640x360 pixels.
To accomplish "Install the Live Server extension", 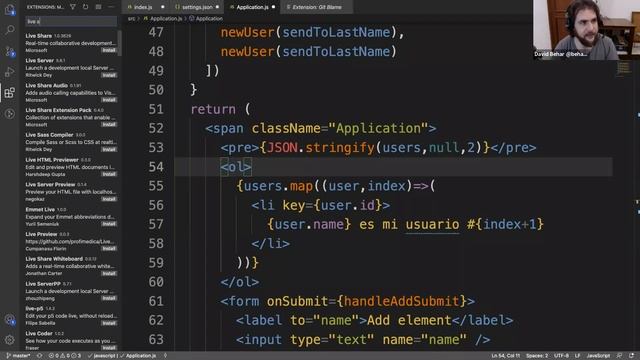I will [x=109, y=75].
